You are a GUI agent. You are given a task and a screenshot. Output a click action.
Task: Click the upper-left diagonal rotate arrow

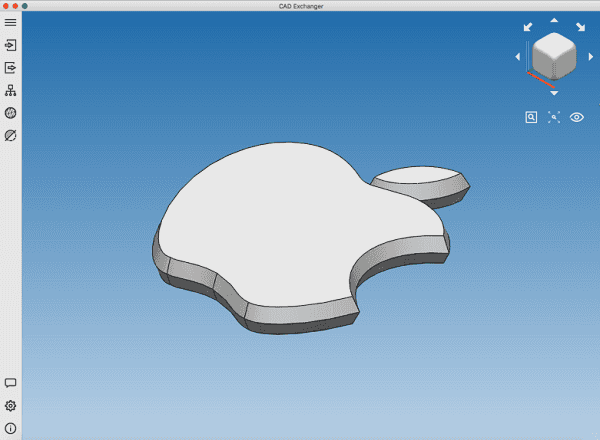[x=528, y=27]
